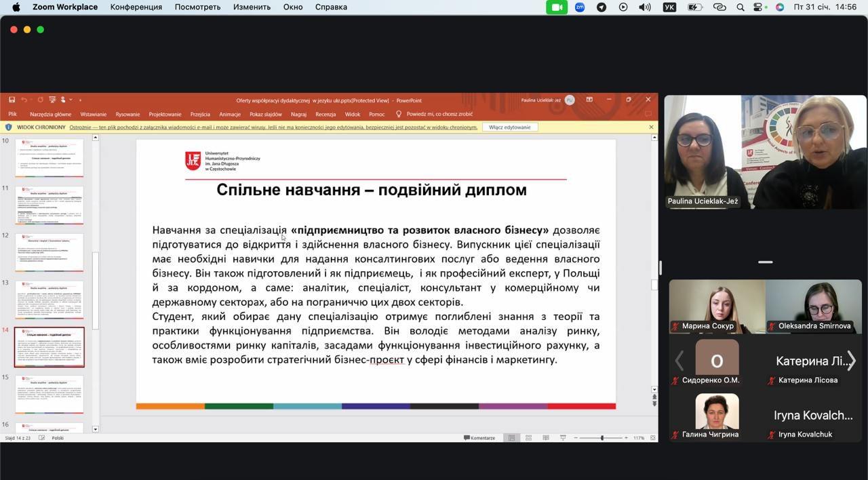The width and height of the screenshot is (868, 480).
Task: Open the Widok ribbon tab
Action: 353,114
